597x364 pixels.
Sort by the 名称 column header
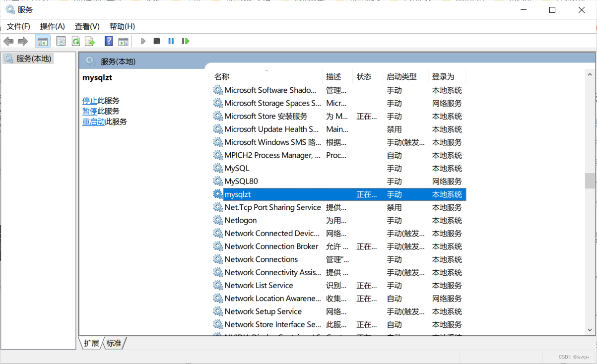267,76
